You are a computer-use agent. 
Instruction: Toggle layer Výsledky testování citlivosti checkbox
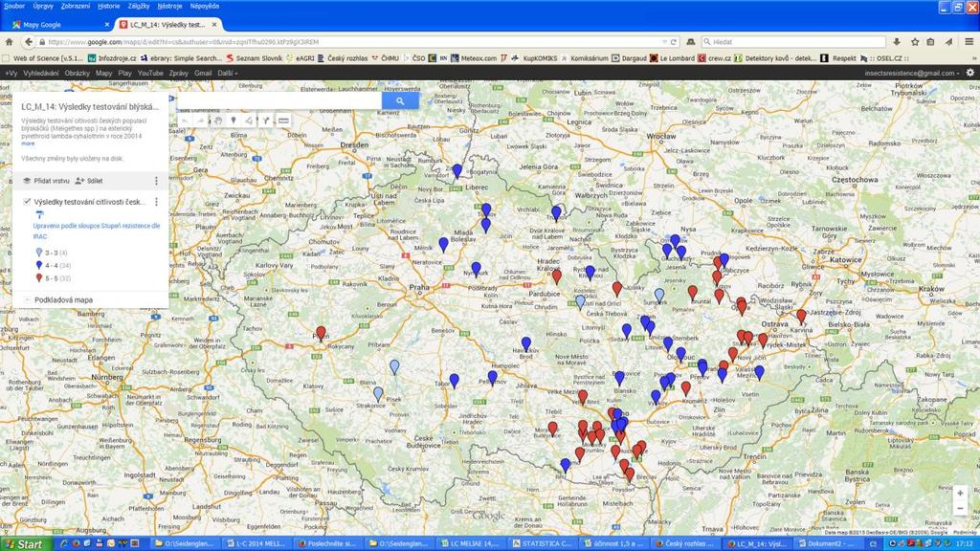coord(27,202)
